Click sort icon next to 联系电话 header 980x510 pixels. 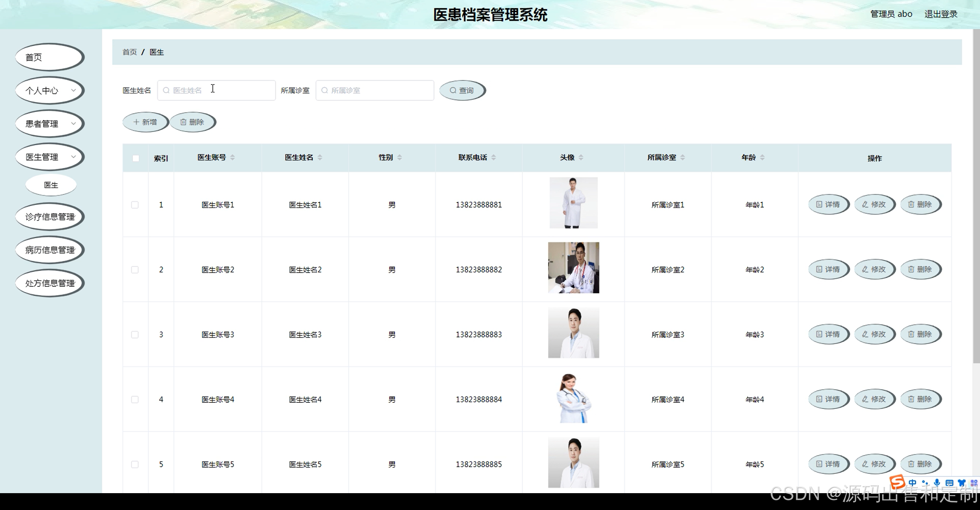(493, 157)
